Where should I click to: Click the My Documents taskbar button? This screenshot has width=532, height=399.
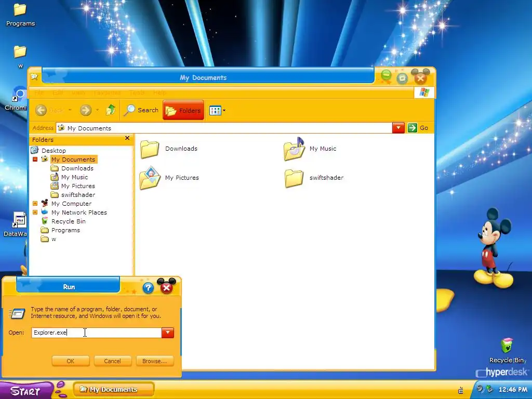(114, 390)
